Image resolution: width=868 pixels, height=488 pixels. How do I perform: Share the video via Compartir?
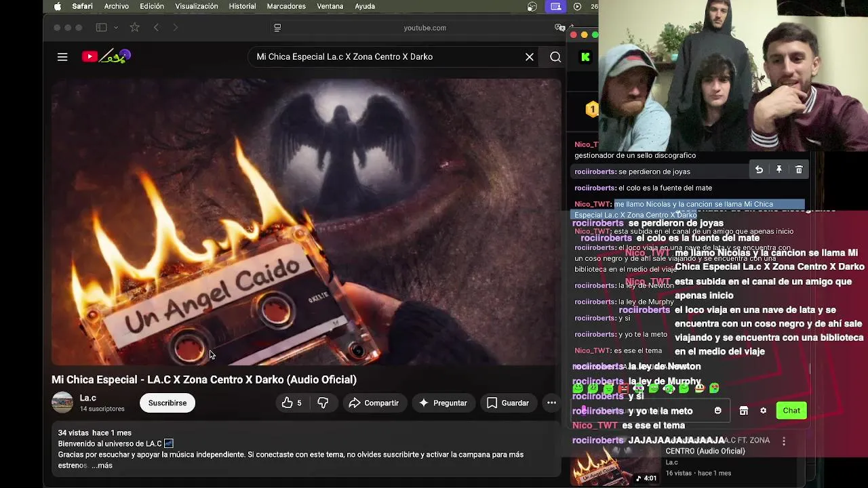pyautogui.click(x=374, y=403)
